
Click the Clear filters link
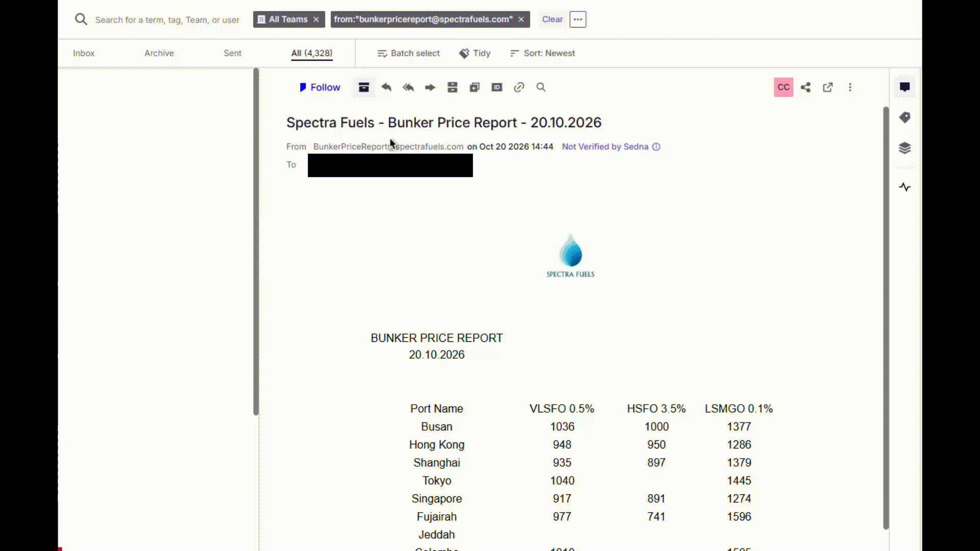[552, 19]
